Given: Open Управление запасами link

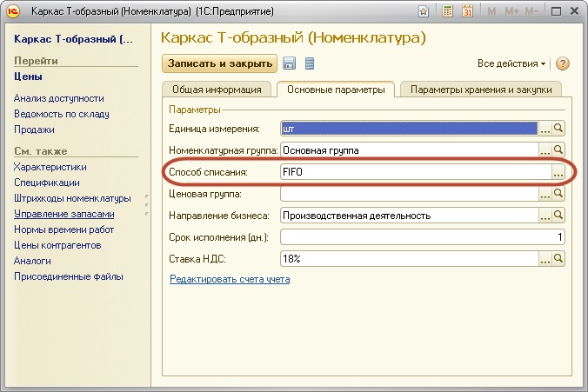Looking at the screenshot, I should [x=63, y=214].
